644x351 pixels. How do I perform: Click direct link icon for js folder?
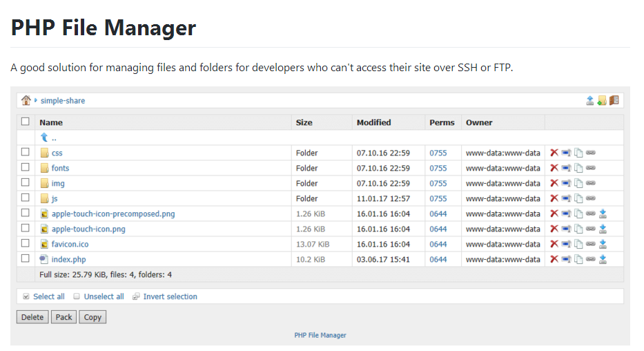[591, 198]
